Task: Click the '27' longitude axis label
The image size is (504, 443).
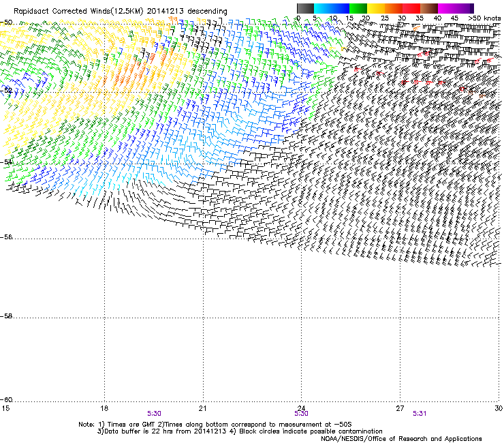Action: pos(400,408)
